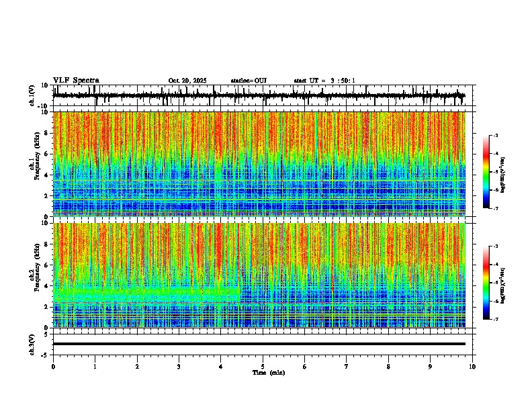Click inside the ch.1 spectrogram panel

click(259, 164)
